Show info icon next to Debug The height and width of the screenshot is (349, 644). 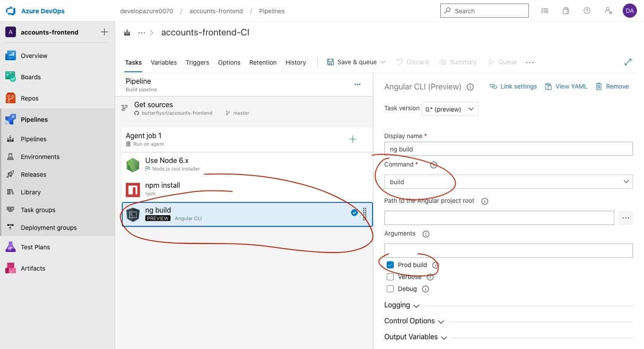pyautogui.click(x=426, y=289)
